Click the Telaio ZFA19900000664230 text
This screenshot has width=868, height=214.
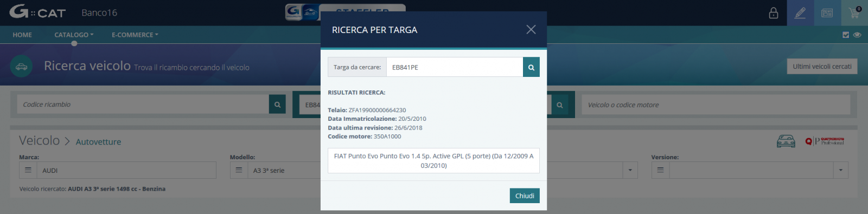point(367,110)
